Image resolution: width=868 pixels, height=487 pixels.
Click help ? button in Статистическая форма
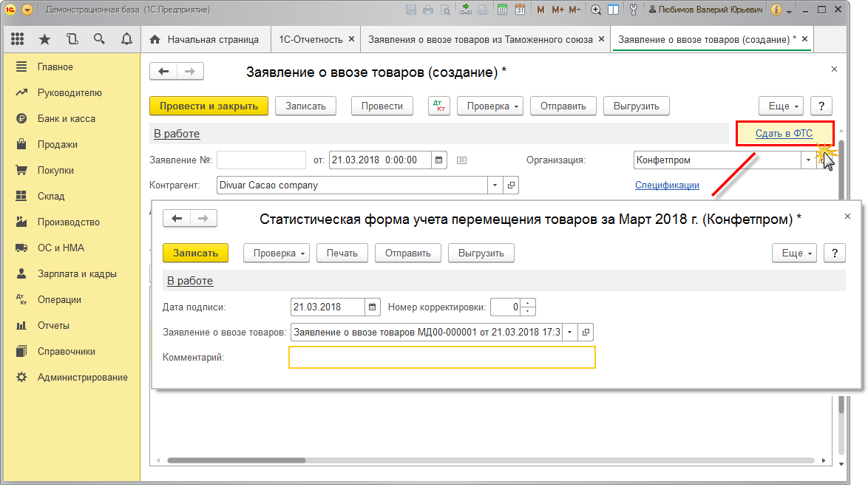coord(834,253)
